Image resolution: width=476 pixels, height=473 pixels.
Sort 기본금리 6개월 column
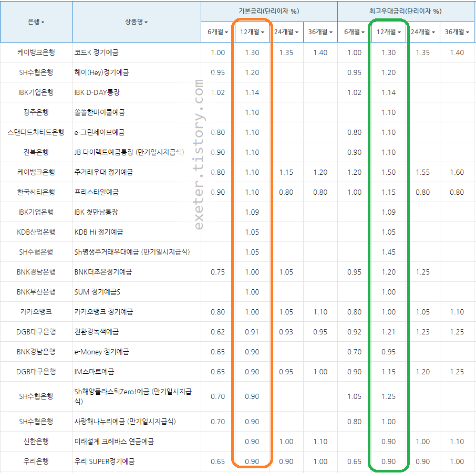click(x=218, y=31)
